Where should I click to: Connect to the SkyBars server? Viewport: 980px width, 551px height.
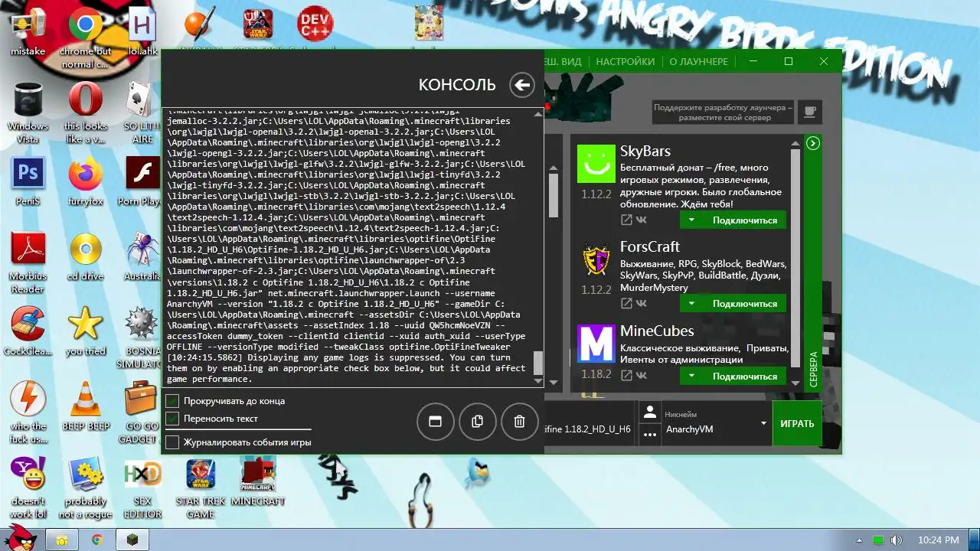tap(744, 220)
